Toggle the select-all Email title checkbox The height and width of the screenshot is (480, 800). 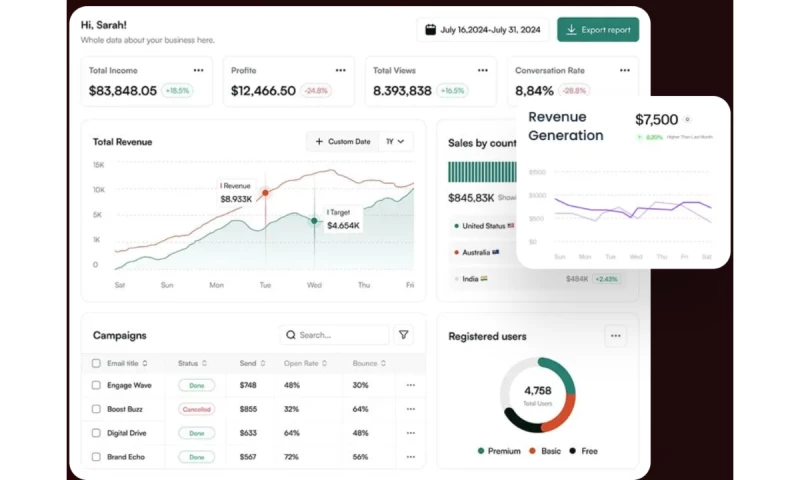96,363
